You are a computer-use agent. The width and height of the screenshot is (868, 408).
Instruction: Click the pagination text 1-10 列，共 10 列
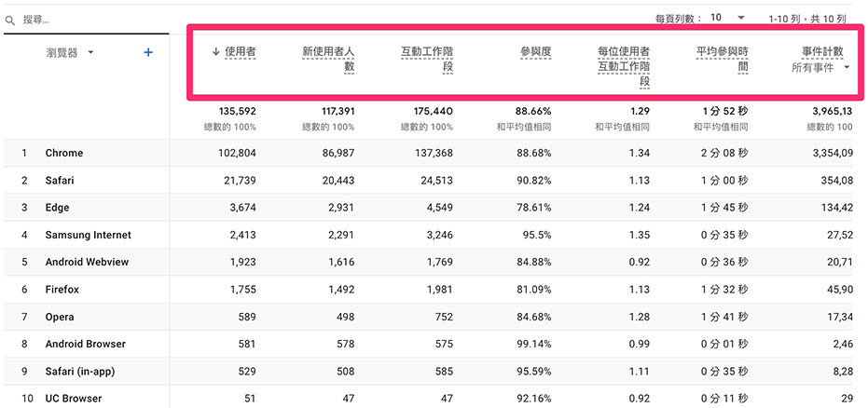click(807, 19)
